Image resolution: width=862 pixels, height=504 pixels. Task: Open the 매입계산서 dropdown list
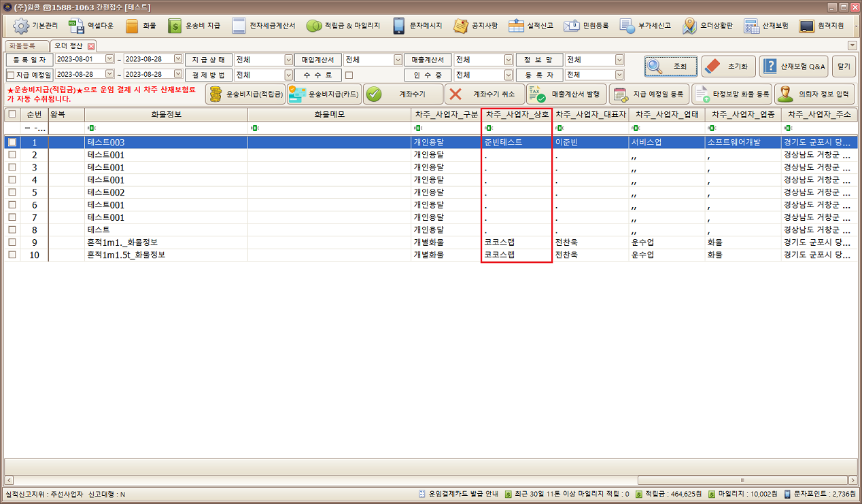tap(398, 60)
